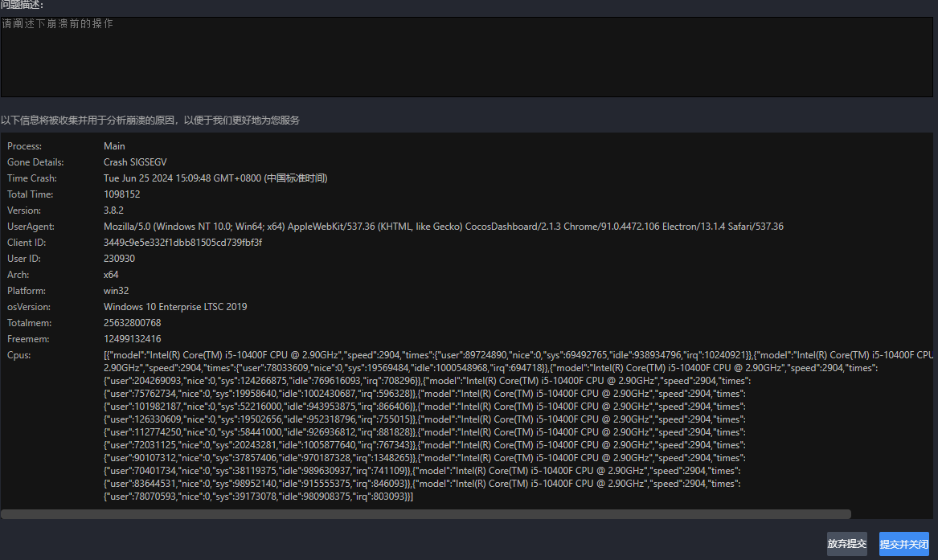Click the Freemem value 12499132416
The height and width of the screenshot is (560, 938).
coord(132,339)
